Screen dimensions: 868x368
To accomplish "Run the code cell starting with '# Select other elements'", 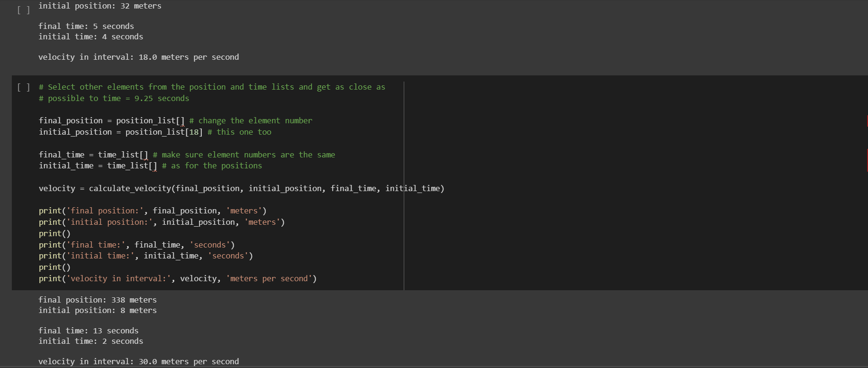I will (24, 87).
